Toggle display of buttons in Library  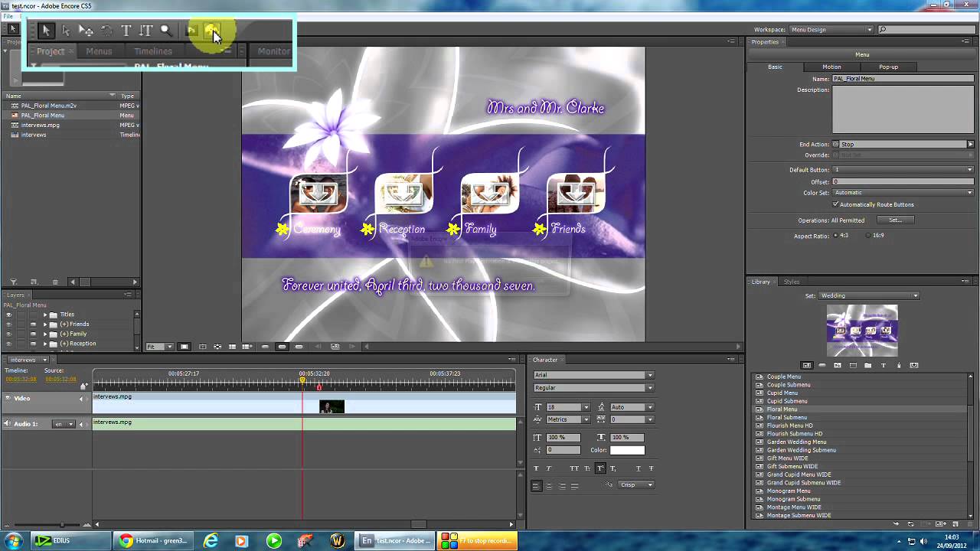[822, 365]
